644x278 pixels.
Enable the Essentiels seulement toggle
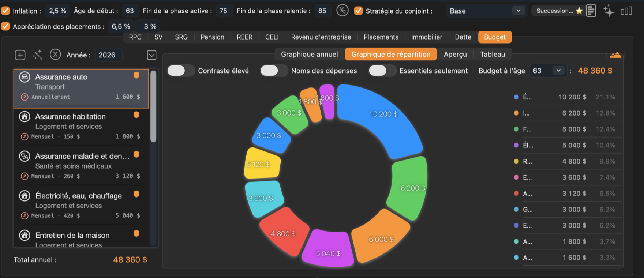click(x=382, y=71)
